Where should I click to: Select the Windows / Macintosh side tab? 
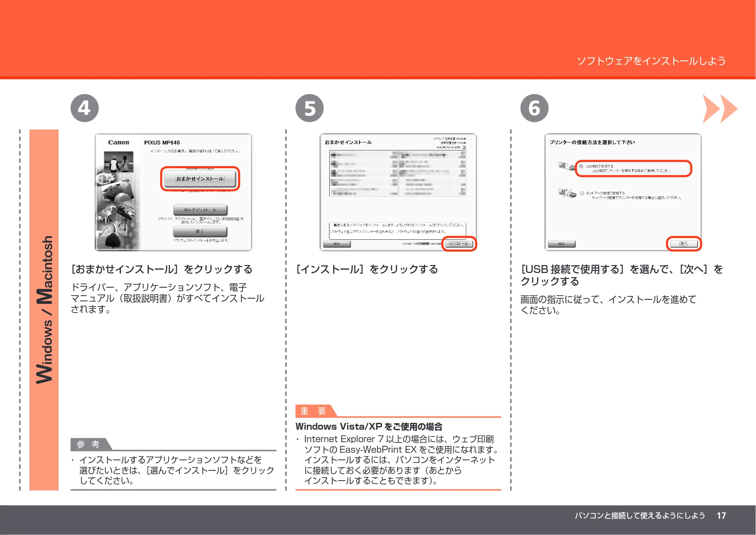(44, 310)
